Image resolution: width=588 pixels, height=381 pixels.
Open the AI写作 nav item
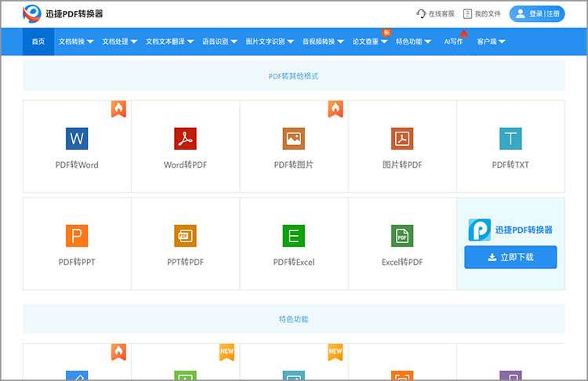[453, 42]
